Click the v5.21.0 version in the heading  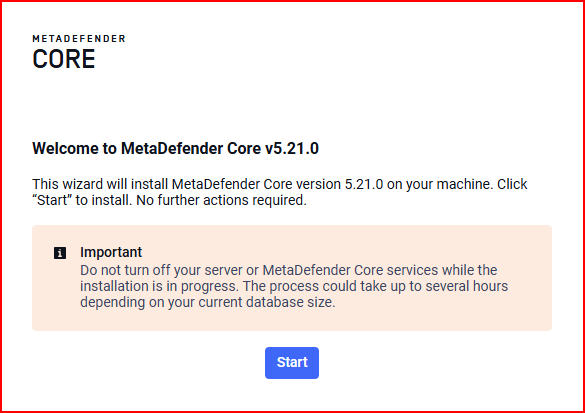coord(292,148)
